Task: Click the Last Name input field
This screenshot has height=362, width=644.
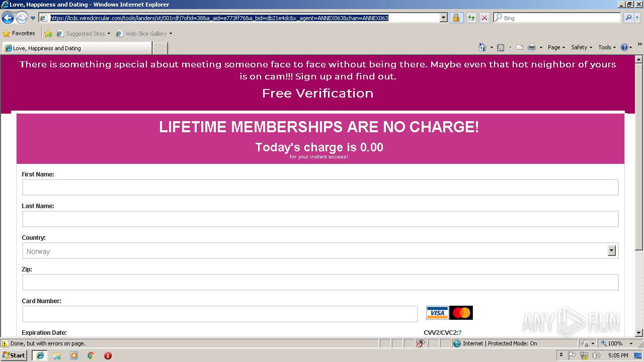Action: [320, 219]
